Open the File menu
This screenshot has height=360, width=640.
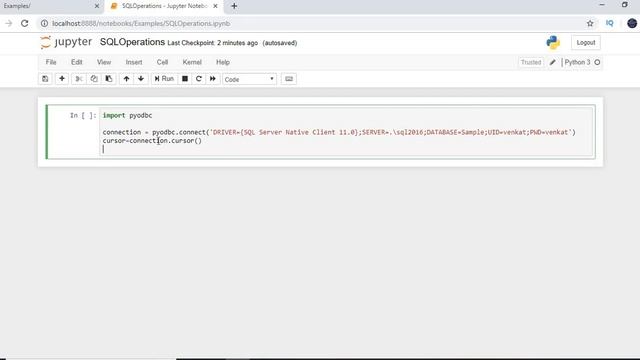[51, 62]
